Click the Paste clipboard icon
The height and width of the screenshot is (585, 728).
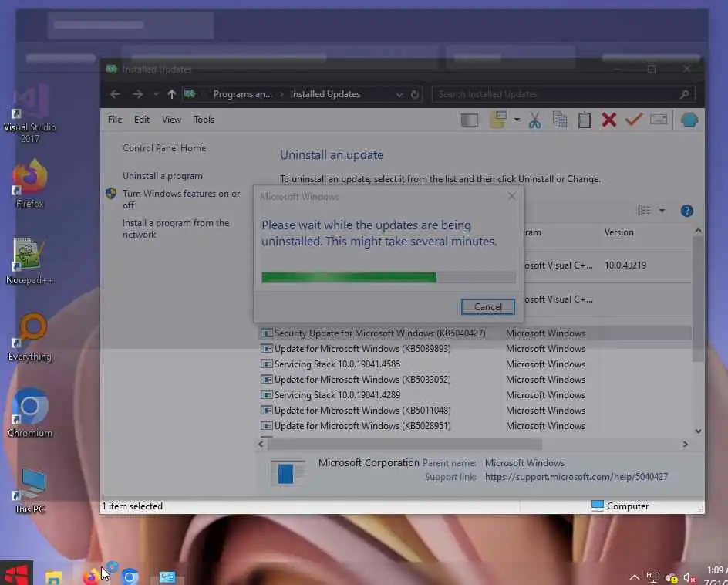coord(585,120)
